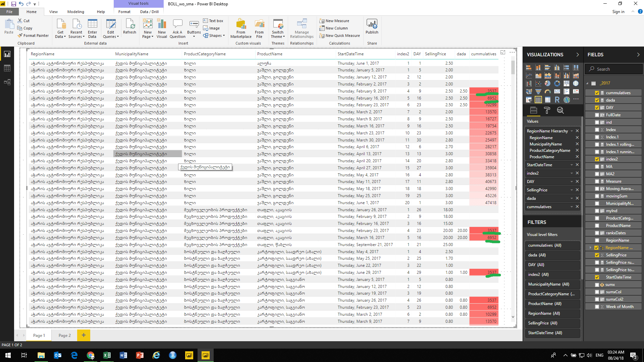The width and height of the screenshot is (644, 362).
Task: Select the donut chart visual
Action: pyautogui.click(x=557, y=83)
